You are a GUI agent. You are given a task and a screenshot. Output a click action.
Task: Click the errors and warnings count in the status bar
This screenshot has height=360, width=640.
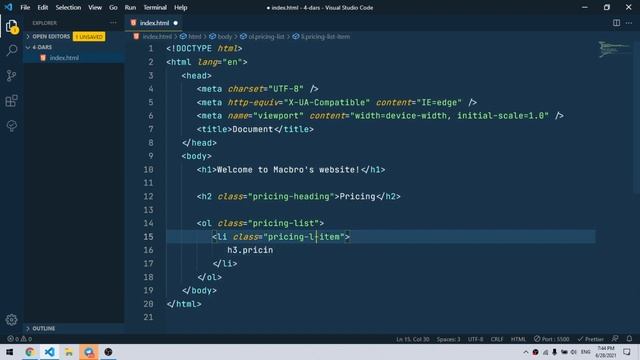pos(19,339)
